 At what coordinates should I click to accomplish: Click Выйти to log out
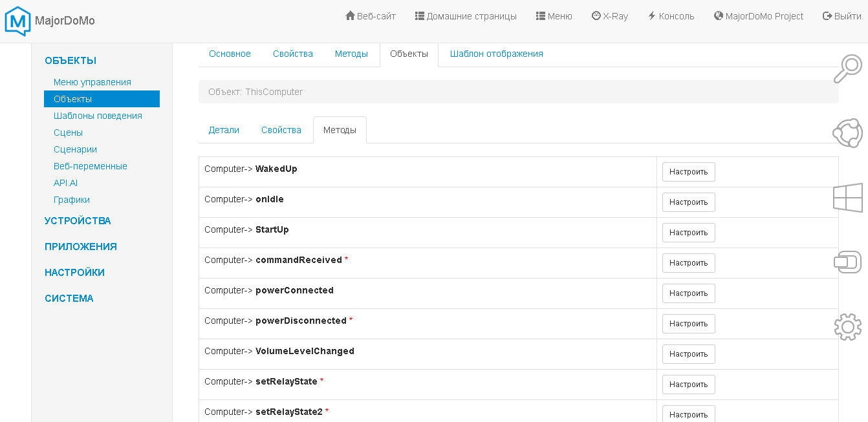pyautogui.click(x=841, y=16)
